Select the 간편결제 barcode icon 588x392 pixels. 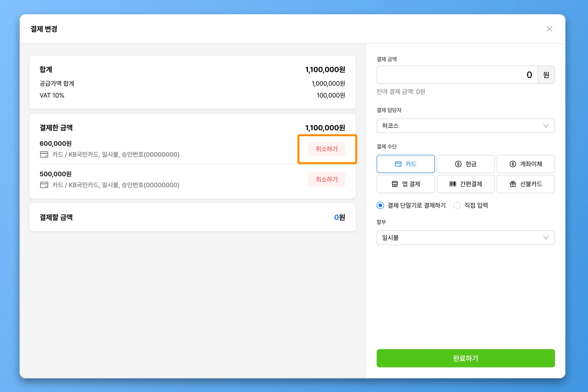point(453,184)
